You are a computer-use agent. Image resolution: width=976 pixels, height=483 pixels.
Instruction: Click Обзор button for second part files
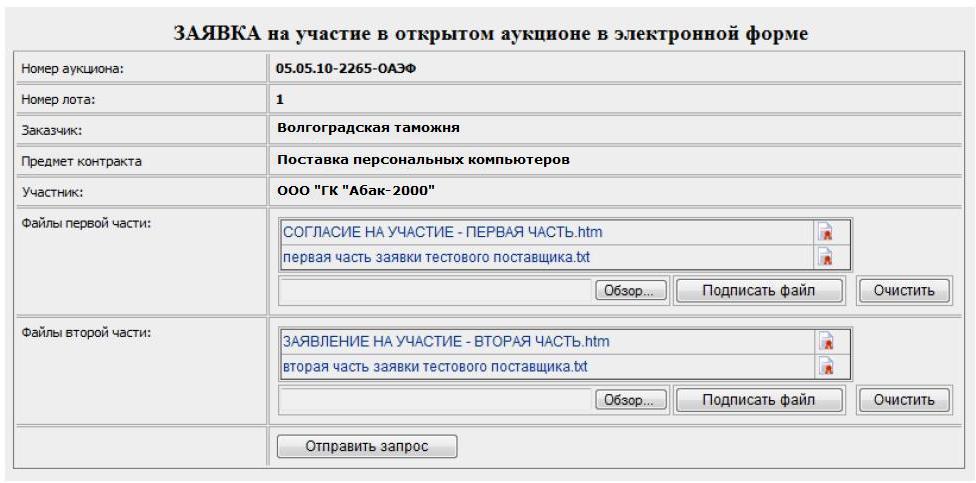coord(631,400)
